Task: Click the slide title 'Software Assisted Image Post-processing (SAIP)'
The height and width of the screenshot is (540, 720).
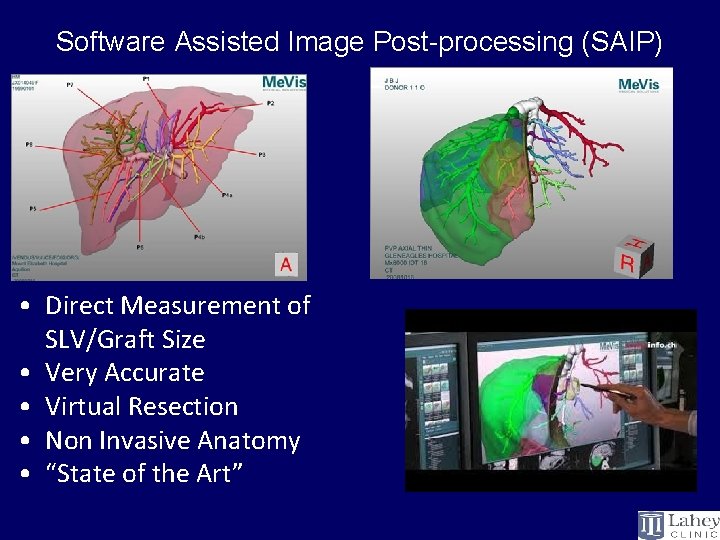Action: coord(359,43)
